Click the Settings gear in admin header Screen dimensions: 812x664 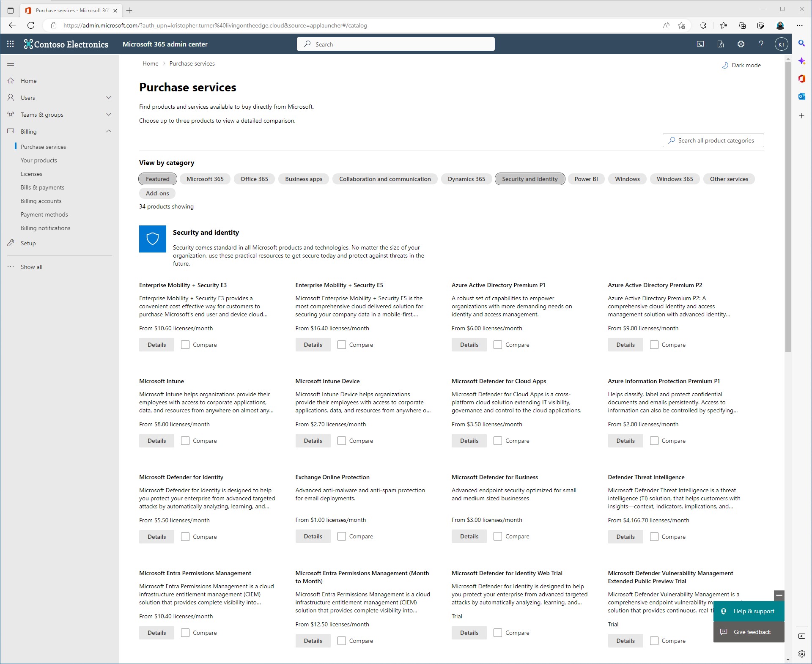741,44
